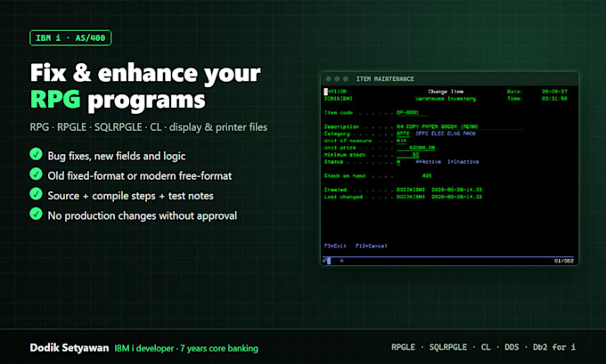
Task: Click the Time value in the terminal header
Action: [554, 99]
